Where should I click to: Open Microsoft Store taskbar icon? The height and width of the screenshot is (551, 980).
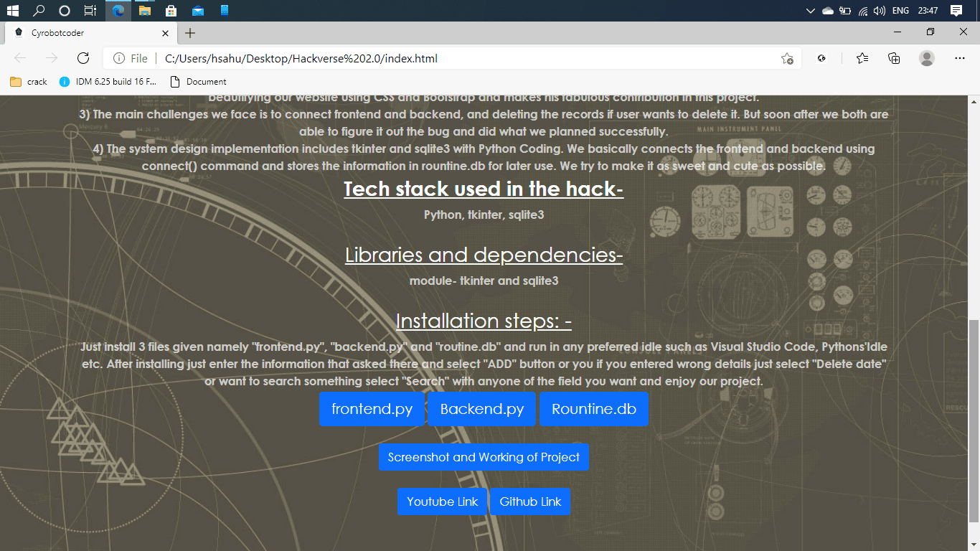[171, 11]
